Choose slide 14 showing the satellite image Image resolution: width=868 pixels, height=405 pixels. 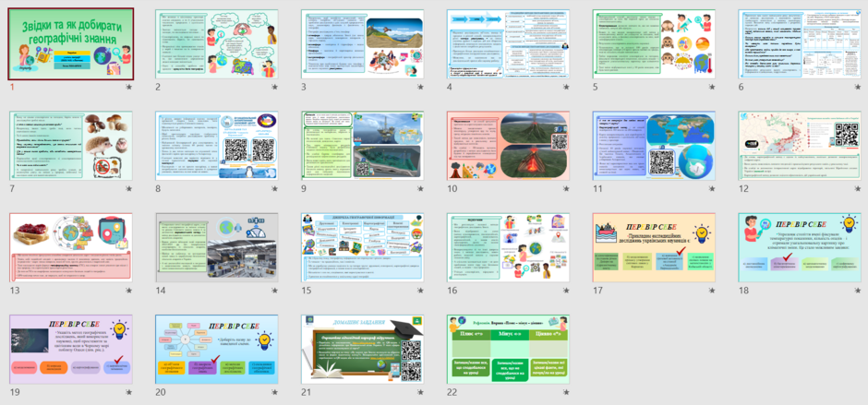(217, 248)
